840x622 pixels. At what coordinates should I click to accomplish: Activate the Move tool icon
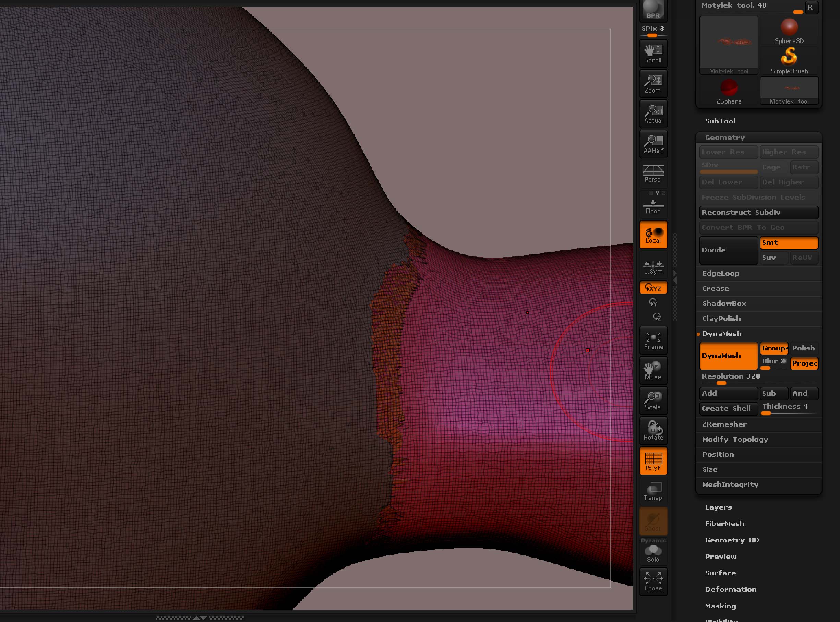point(653,370)
